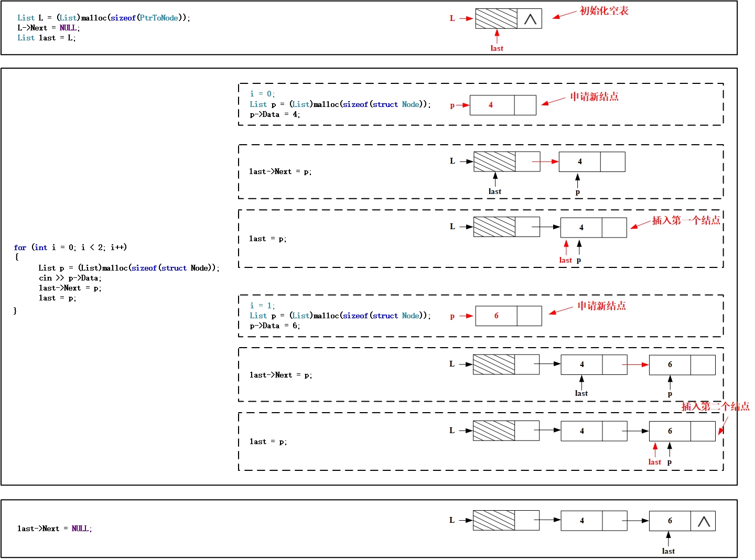755x560 pixels.
Task: Click the black 'last' label under the final list
Action: [668, 551]
